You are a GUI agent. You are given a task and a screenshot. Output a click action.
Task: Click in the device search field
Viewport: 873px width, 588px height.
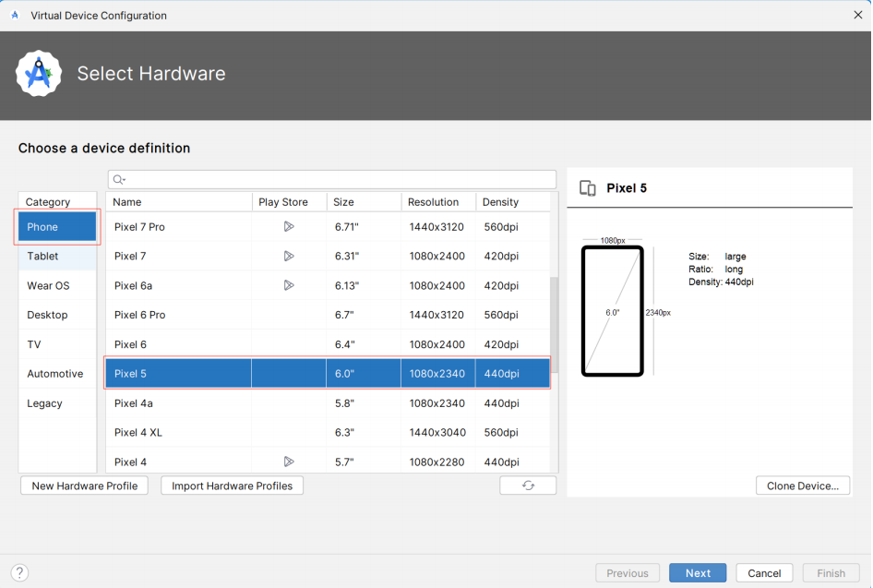coord(332,179)
